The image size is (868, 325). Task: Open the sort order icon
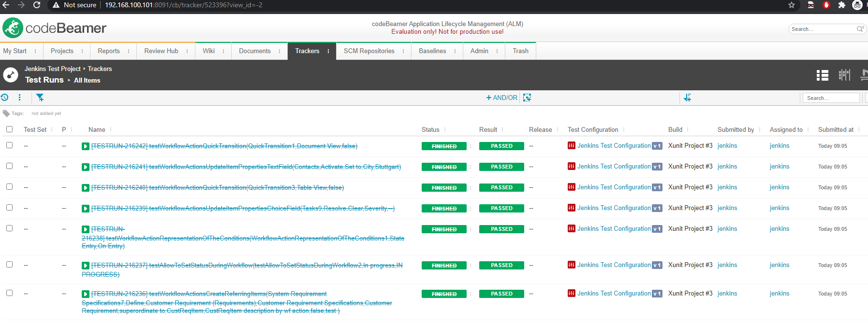pyautogui.click(x=687, y=98)
